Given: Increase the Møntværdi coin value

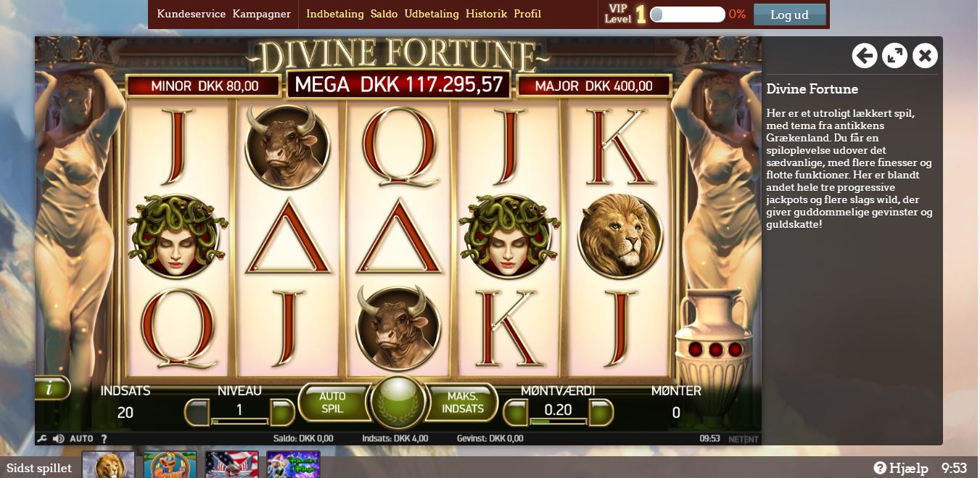Looking at the screenshot, I should tap(601, 412).
